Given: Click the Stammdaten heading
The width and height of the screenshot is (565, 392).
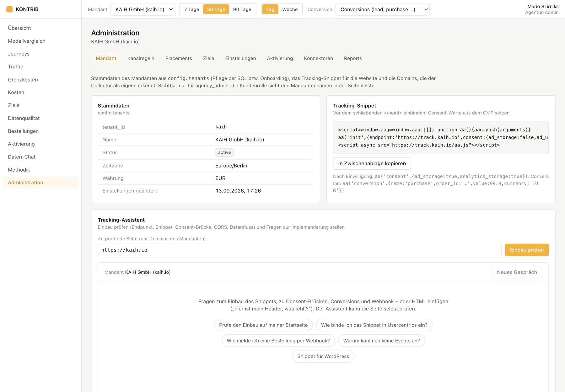Looking at the screenshot, I should point(114,106).
